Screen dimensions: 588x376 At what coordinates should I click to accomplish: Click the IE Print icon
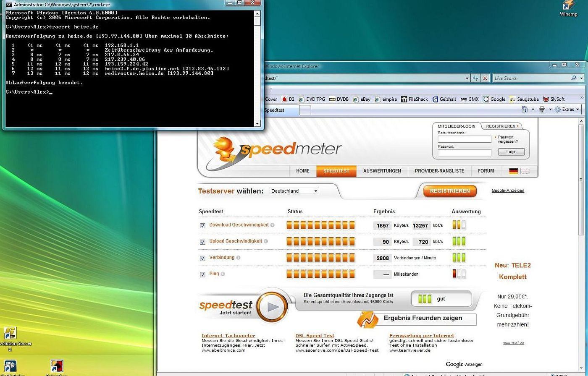point(542,110)
